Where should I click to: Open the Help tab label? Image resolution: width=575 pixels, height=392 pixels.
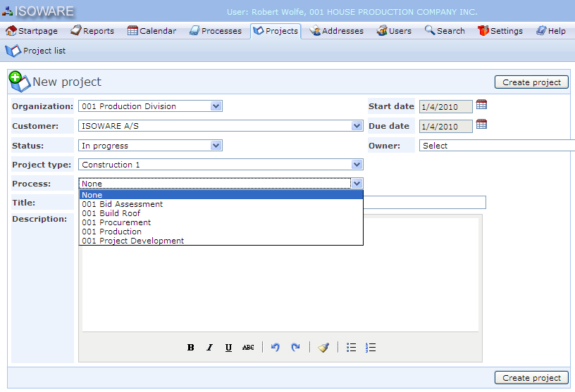coord(557,31)
